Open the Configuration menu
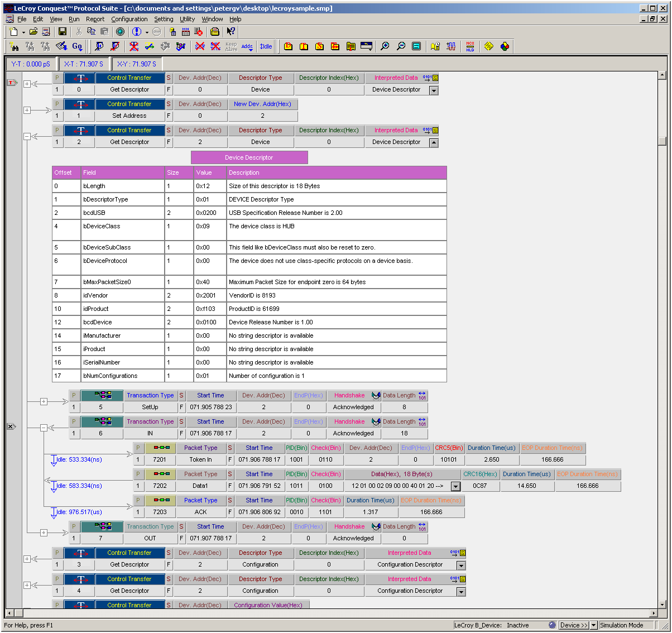Viewport: 672px width, 633px height. 129,19
